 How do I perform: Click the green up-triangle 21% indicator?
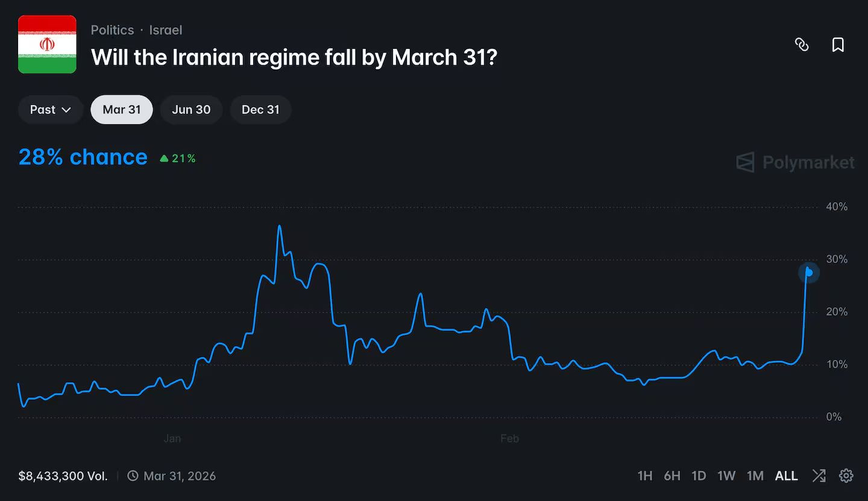[x=178, y=159]
